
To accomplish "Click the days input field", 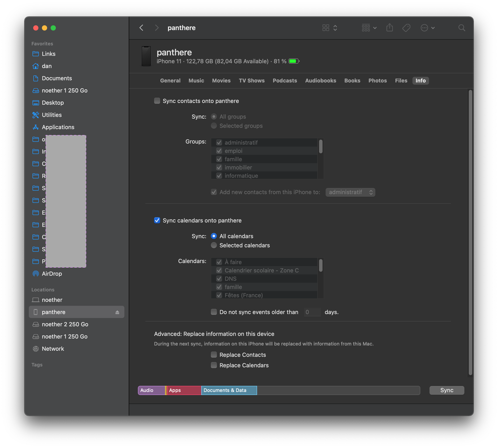I will point(312,312).
